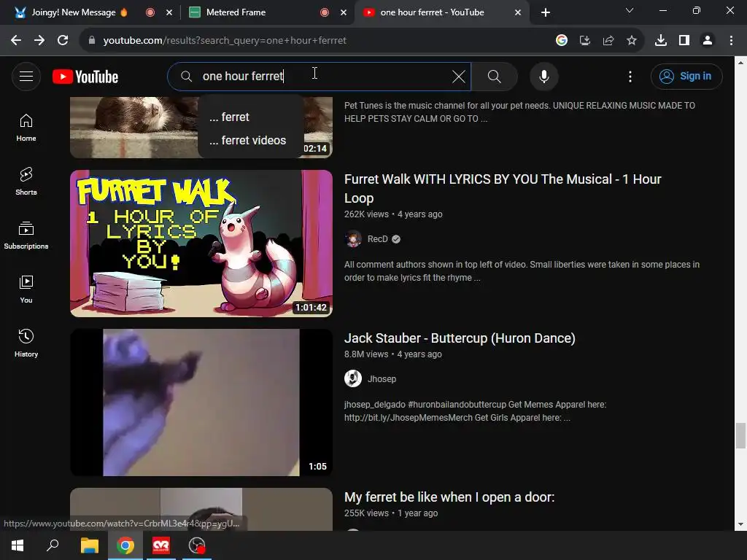The image size is (747, 560).
Task: Visit the Jhosep channel
Action: click(382, 379)
